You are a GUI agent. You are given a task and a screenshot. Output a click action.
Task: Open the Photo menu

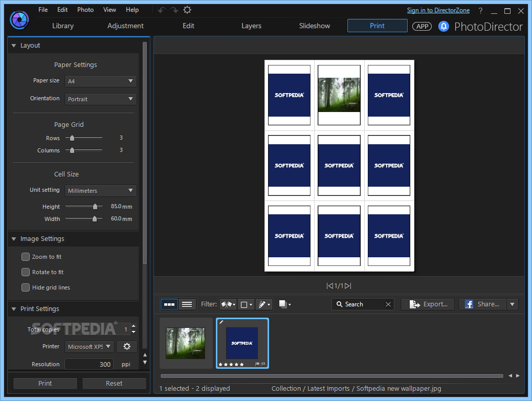[85, 10]
